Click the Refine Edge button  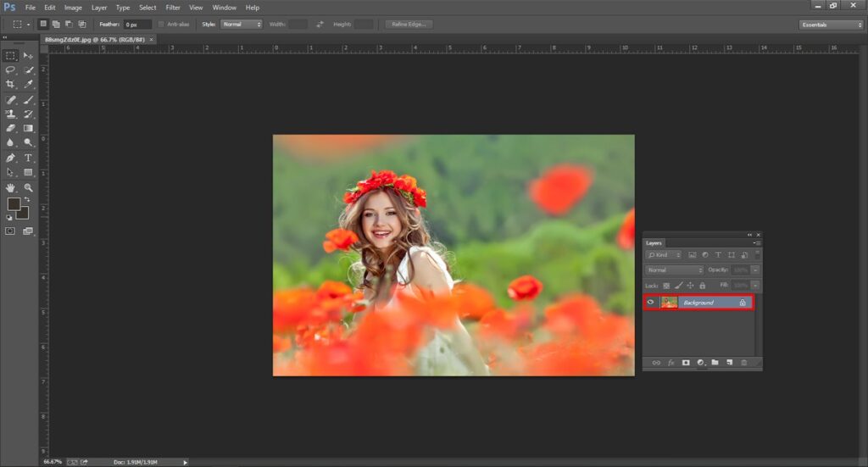409,25
